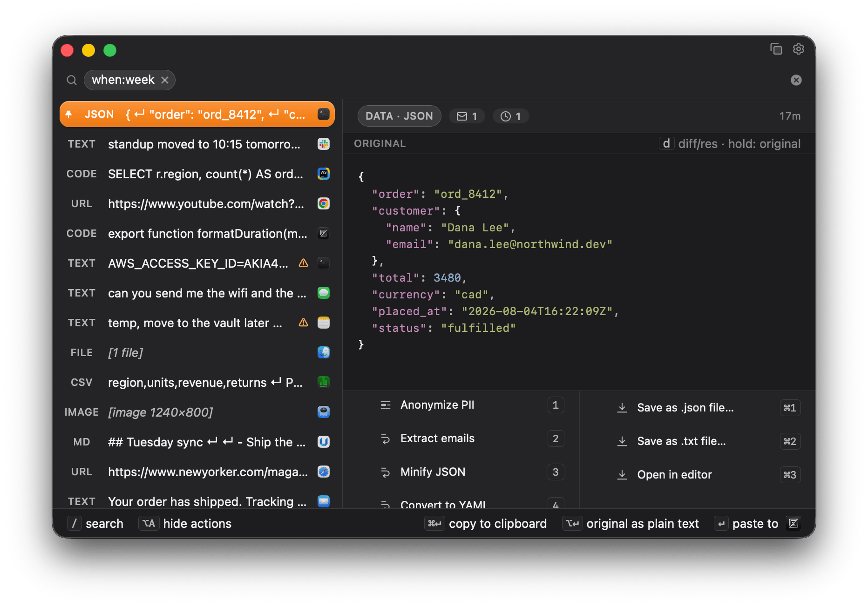Click the Chrome icon on youtube row
The width and height of the screenshot is (868, 607).
324,203
